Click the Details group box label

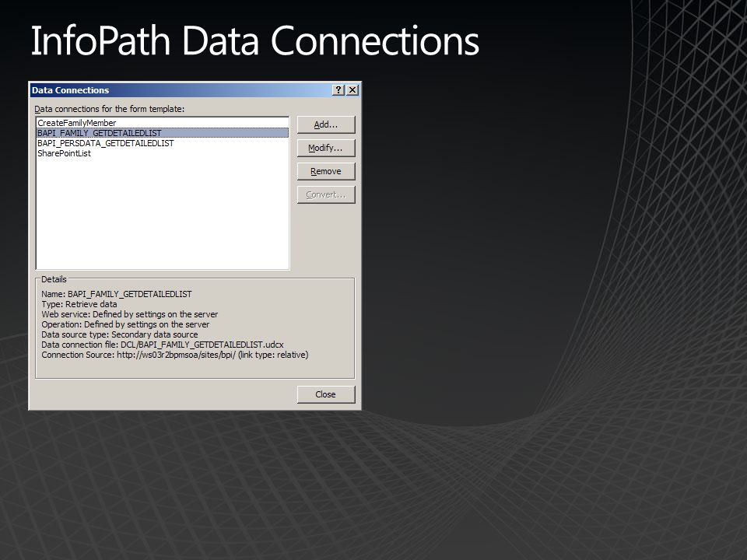tap(54, 279)
